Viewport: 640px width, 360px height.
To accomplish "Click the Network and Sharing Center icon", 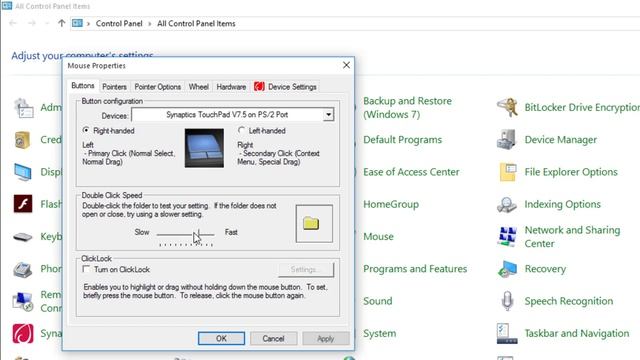I will tap(507, 237).
